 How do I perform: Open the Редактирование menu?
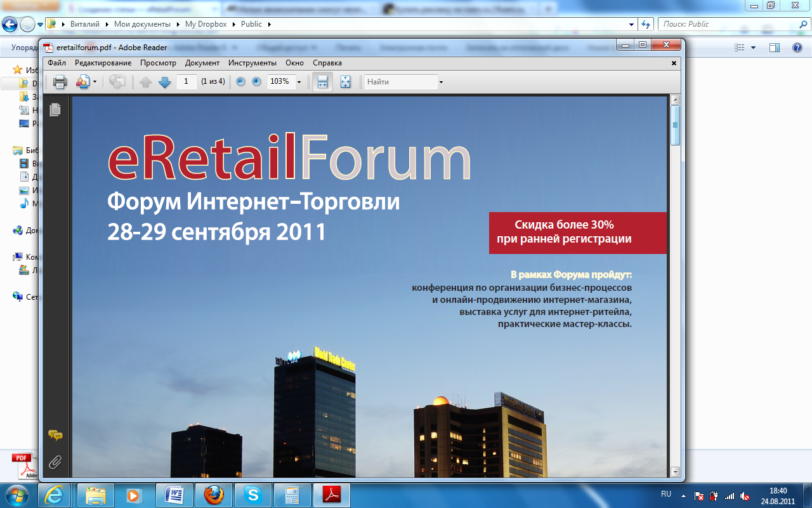(x=103, y=63)
